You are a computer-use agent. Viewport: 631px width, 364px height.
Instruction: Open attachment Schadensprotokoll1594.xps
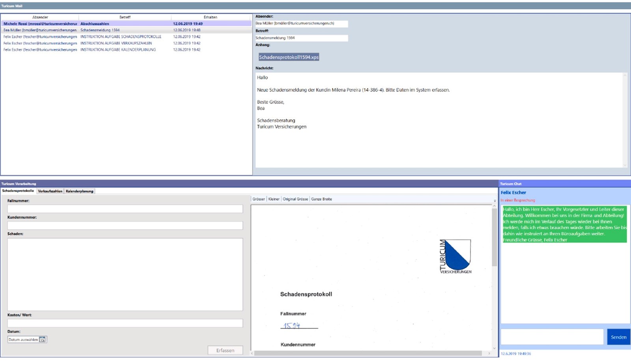289,57
